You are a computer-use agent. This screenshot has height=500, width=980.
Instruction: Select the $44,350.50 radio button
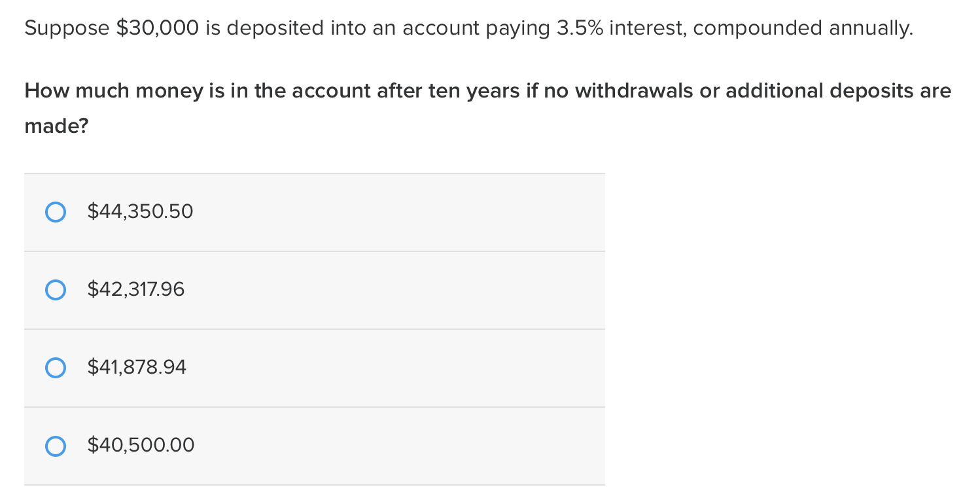(56, 212)
